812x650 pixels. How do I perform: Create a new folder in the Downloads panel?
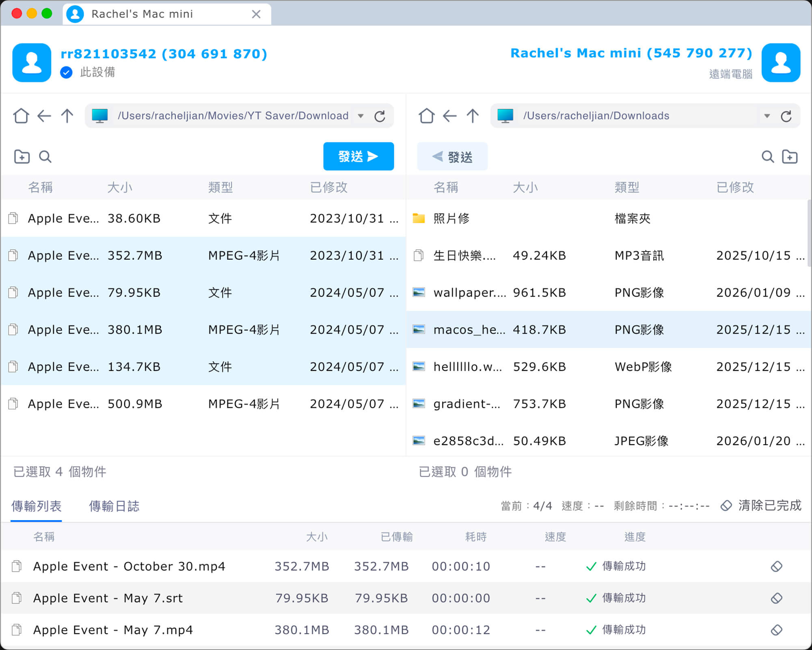click(790, 156)
